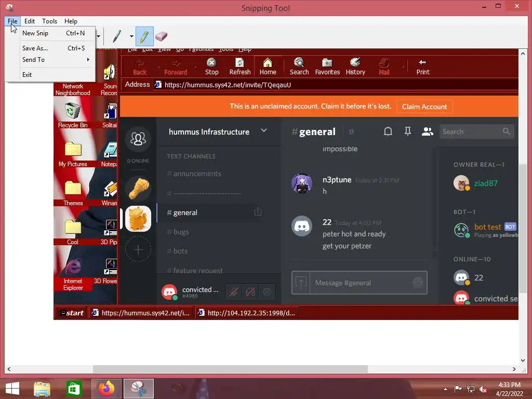Open the Edit menu

coord(30,21)
